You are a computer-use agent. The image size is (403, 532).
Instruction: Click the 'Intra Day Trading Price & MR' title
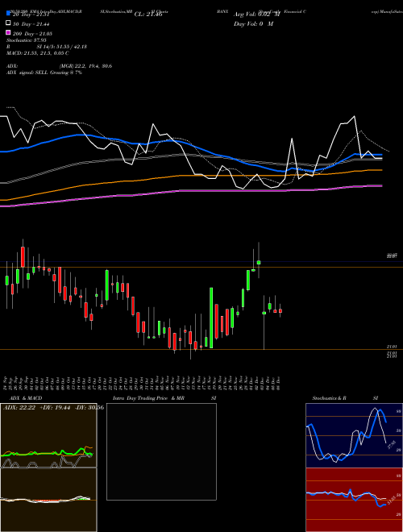coord(149,398)
